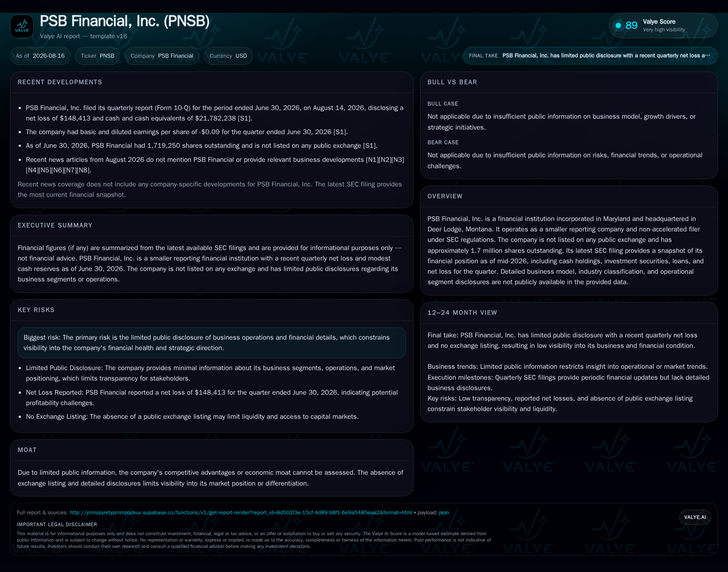Click the 'Limited Public Disclosure' risk bullet
Viewport: 728px width, 572px height.
(x=210, y=373)
